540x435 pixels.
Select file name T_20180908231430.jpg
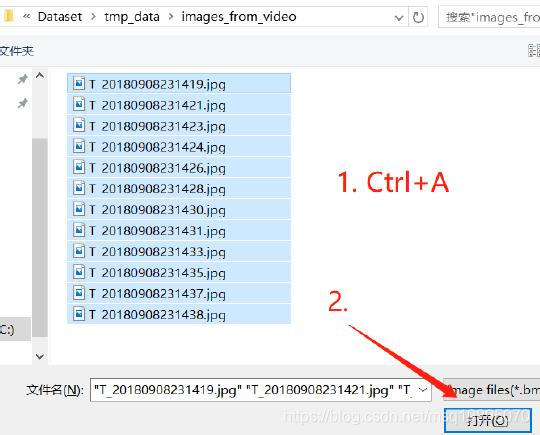[157, 210]
